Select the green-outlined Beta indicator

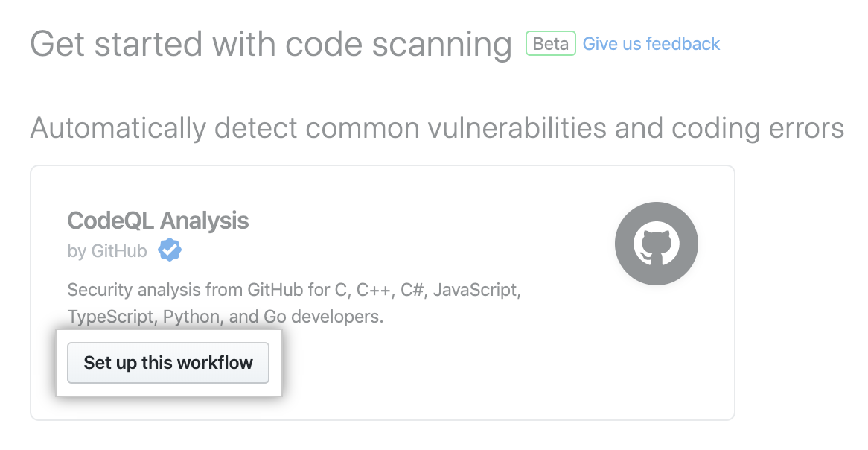(550, 44)
